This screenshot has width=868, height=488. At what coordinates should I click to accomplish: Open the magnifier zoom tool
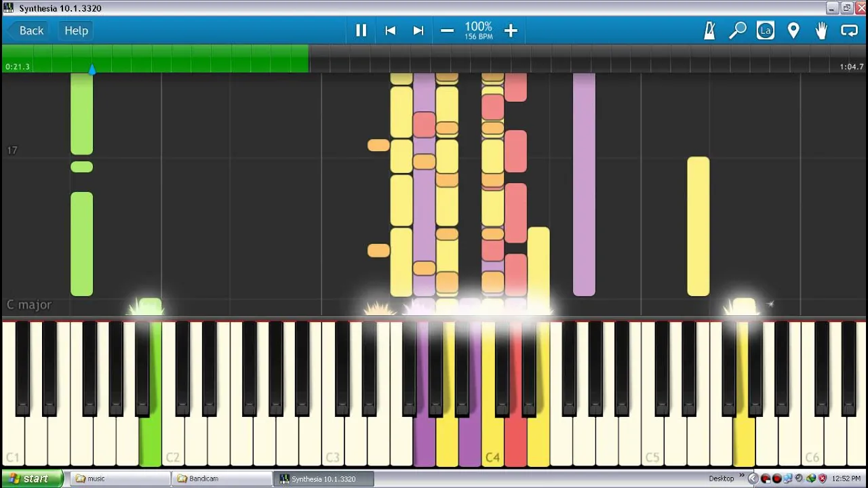pyautogui.click(x=737, y=30)
